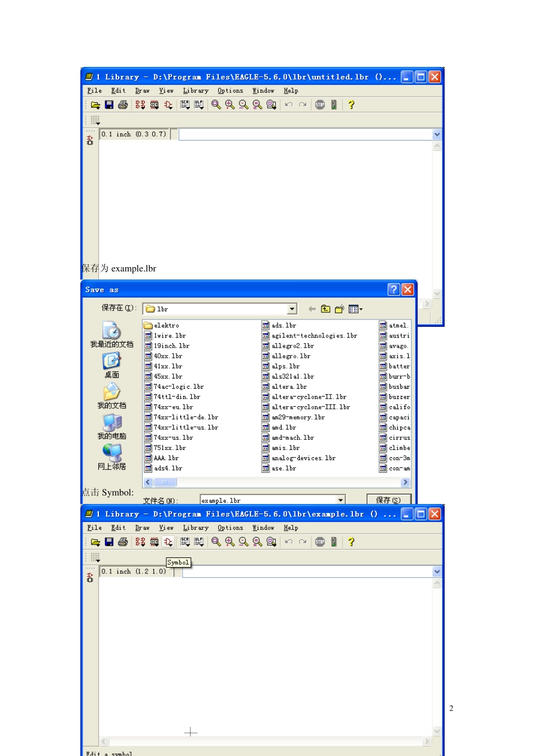Click Print icon in untitled.lbr window toolbar

[x=123, y=105]
